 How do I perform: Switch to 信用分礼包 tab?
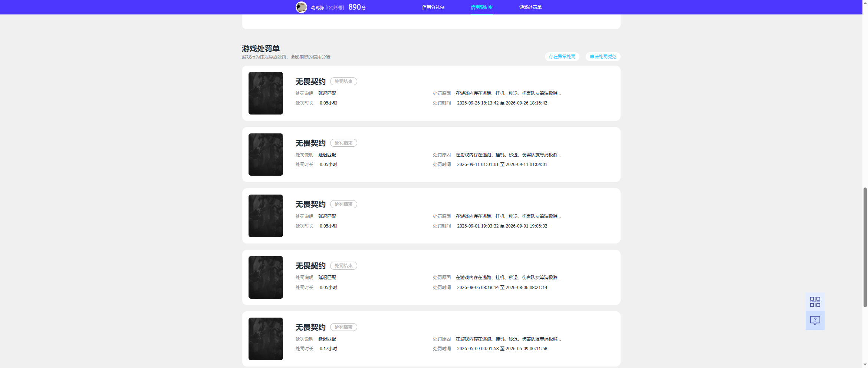pyautogui.click(x=433, y=7)
